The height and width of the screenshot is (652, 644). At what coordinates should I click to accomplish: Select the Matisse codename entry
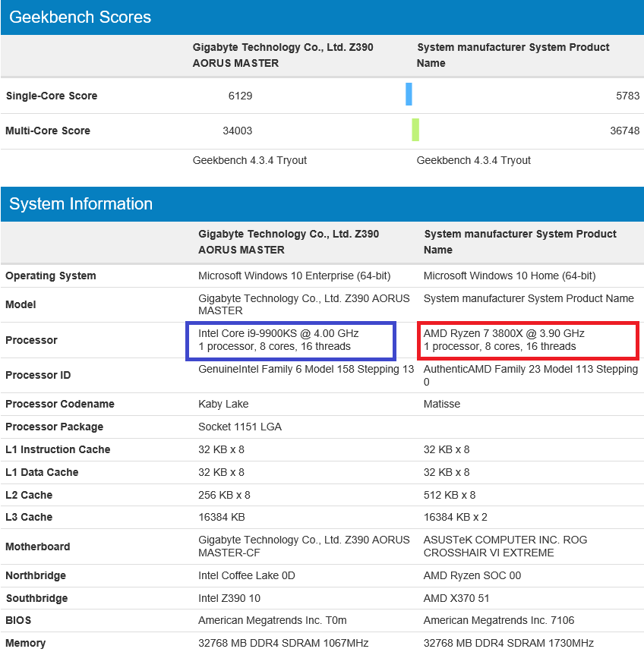(442, 405)
